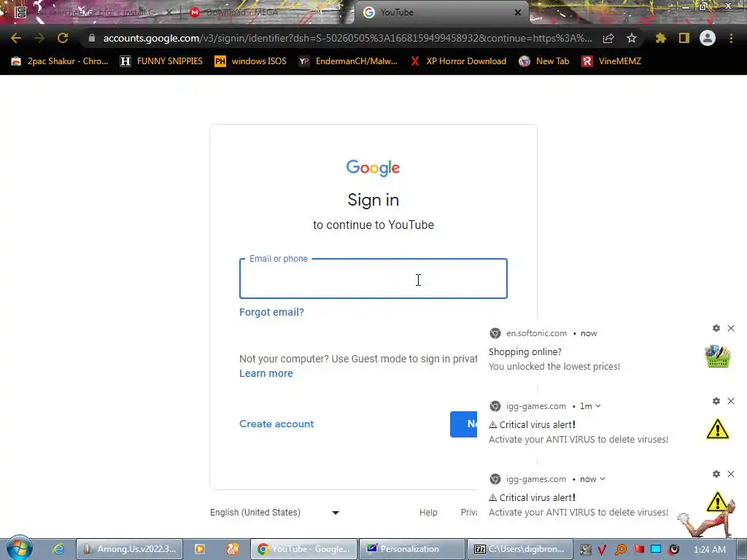Expand the igg-games.com now notification chevron
Screen dimensions: 747x560
click(603, 479)
